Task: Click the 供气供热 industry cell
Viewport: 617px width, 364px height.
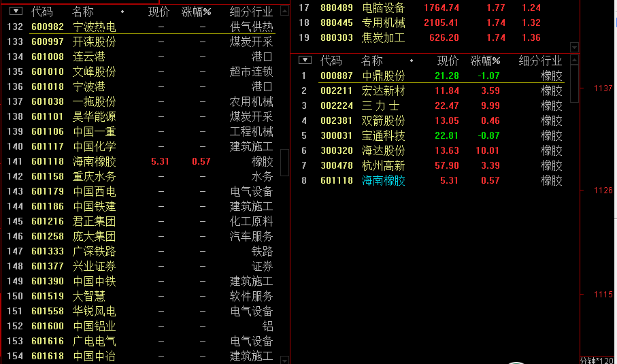Action: click(x=252, y=27)
